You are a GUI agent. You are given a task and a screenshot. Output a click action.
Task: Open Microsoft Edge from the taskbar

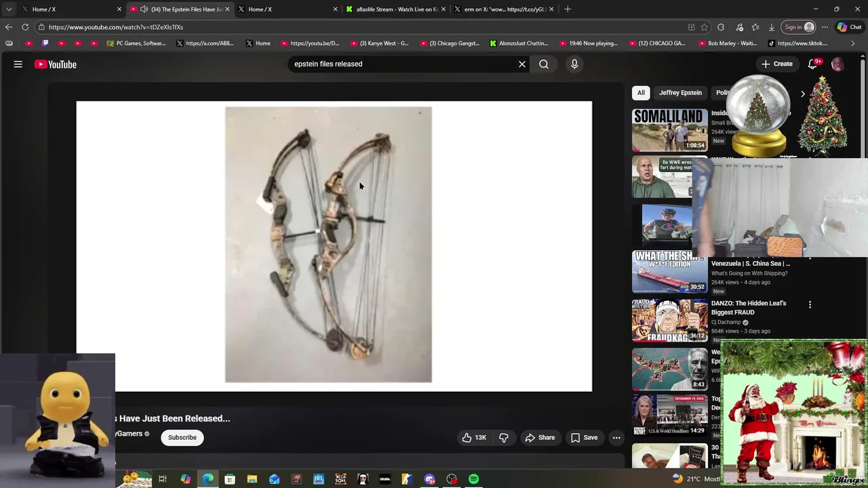coord(208,479)
